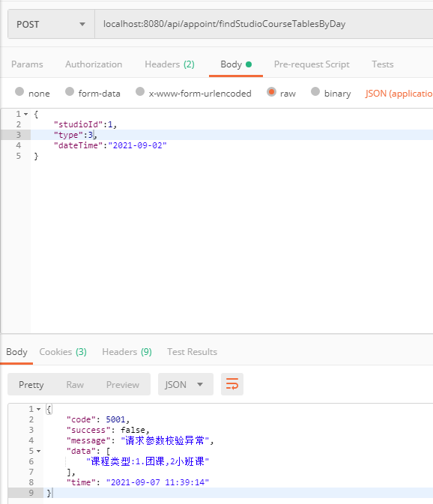View the Test Results tab
This screenshot has height=504, width=433.
192,352
